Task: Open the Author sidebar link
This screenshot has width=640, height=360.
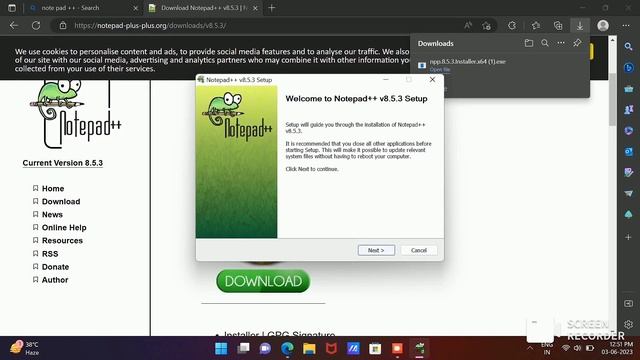Action: [55, 280]
